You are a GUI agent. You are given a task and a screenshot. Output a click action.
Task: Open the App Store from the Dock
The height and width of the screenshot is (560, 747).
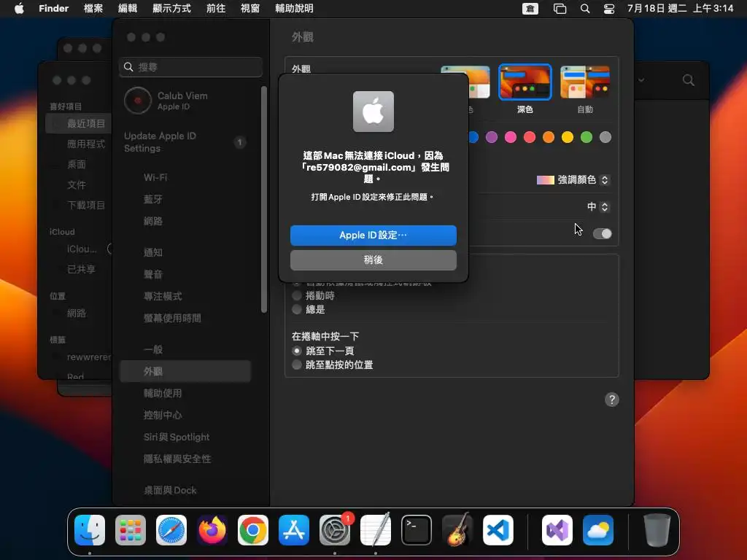point(294,530)
